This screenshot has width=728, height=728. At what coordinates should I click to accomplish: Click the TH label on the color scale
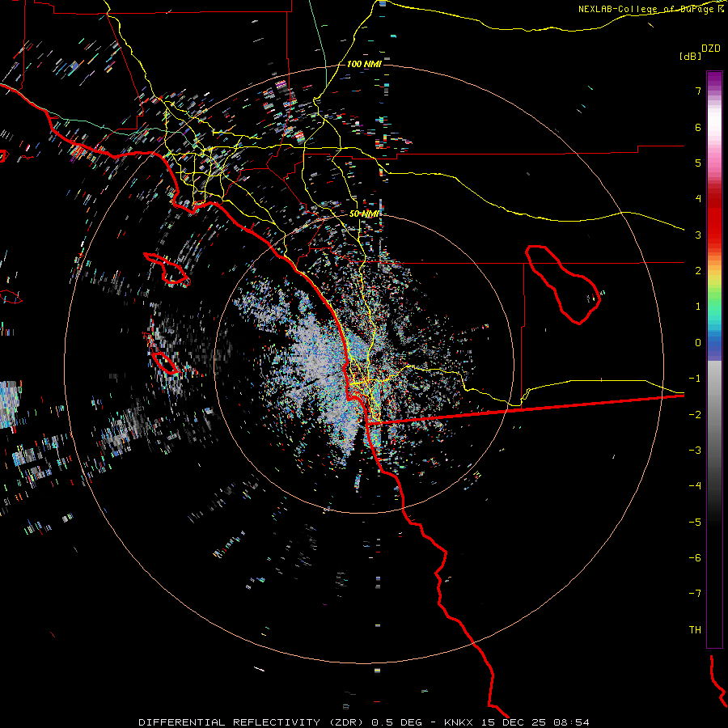tap(695, 630)
